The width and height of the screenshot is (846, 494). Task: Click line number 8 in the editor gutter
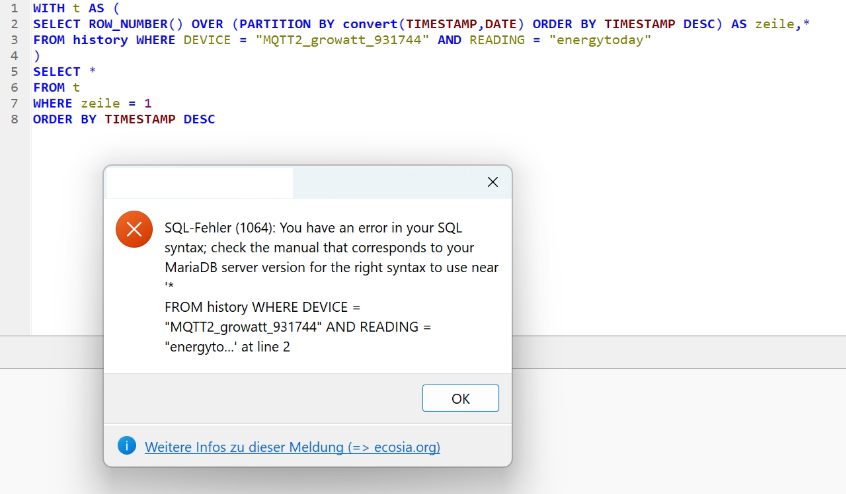[15, 119]
